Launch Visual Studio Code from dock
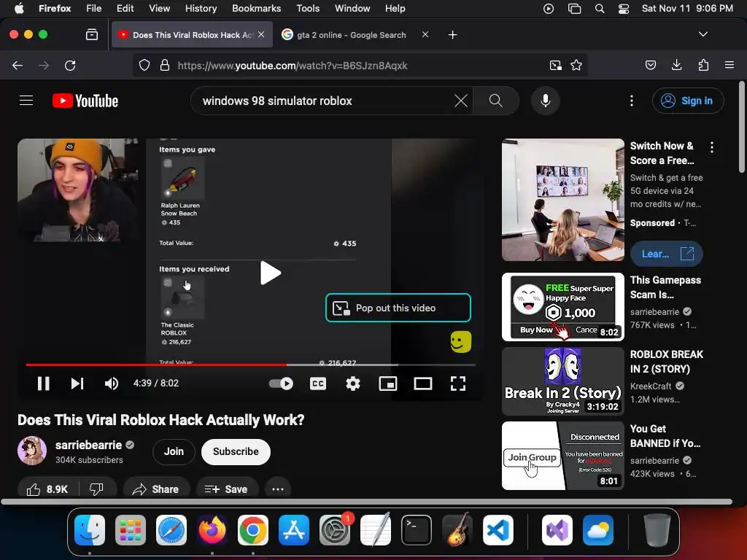 [498, 530]
